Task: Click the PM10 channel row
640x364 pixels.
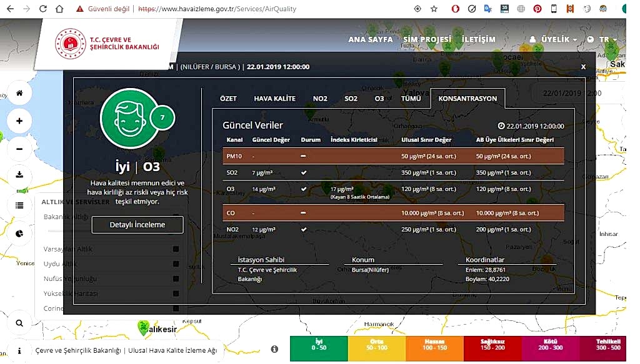Action: point(394,156)
